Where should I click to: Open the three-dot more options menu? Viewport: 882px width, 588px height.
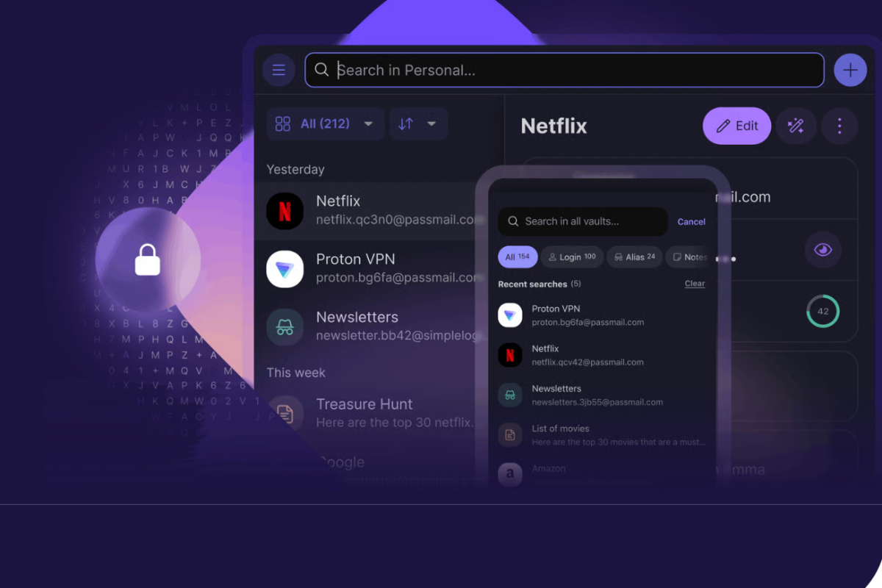[839, 126]
